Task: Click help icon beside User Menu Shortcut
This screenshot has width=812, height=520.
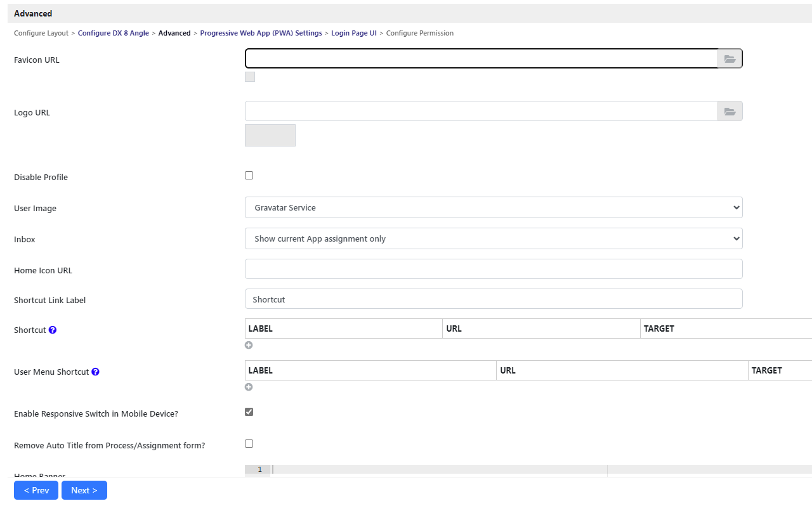Action: coord(95,372)
